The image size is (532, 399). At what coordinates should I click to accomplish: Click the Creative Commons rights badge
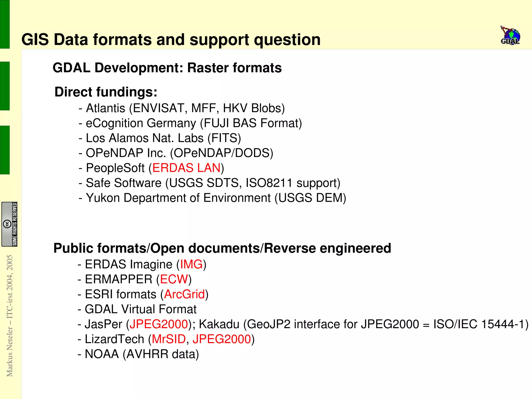pyautogui.click(x=9, y=224)
